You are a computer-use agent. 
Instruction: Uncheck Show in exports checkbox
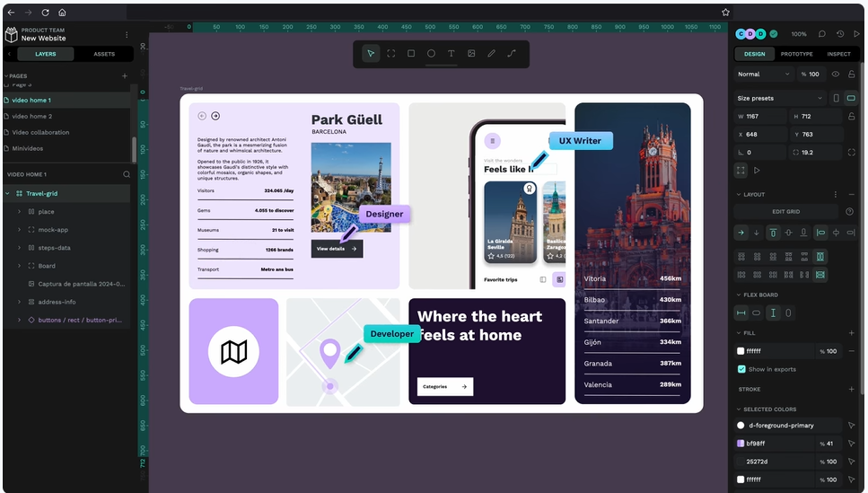(741, 369)
